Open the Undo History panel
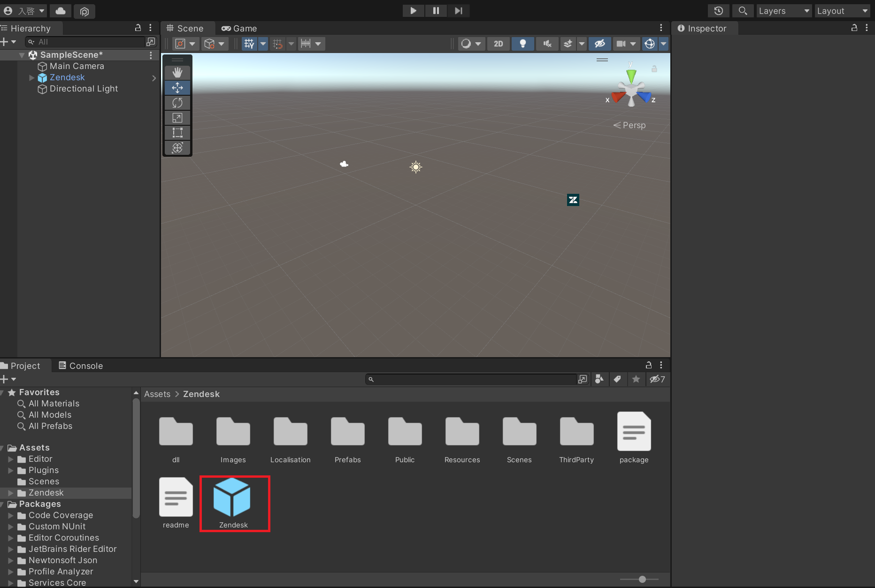875x588 pixels. click(x=718, y=11)
